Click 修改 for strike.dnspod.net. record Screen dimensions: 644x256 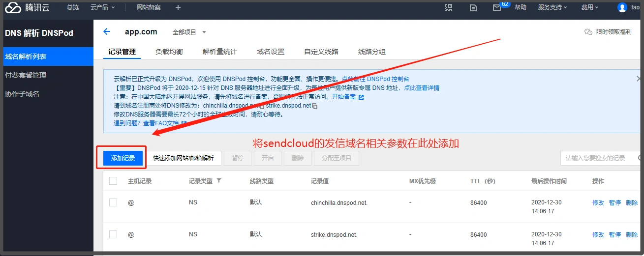[x=598, y=234]
